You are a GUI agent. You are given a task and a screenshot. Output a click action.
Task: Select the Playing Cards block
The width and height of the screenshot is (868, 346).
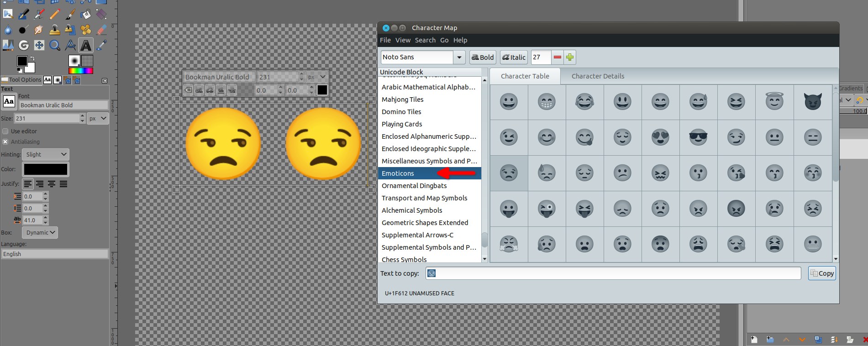429,124
